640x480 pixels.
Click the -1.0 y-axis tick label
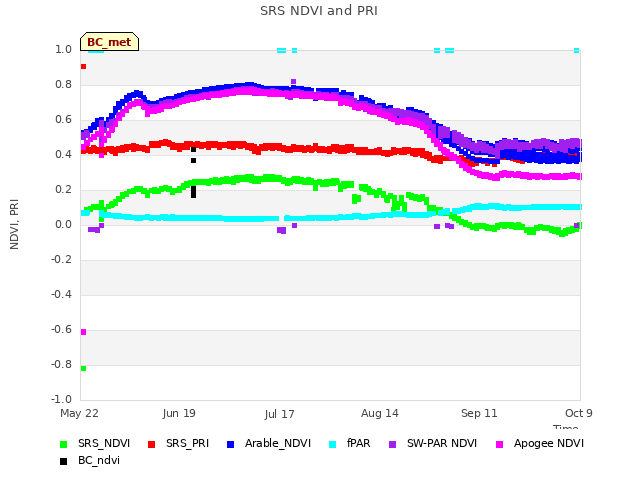click(61, 399)
